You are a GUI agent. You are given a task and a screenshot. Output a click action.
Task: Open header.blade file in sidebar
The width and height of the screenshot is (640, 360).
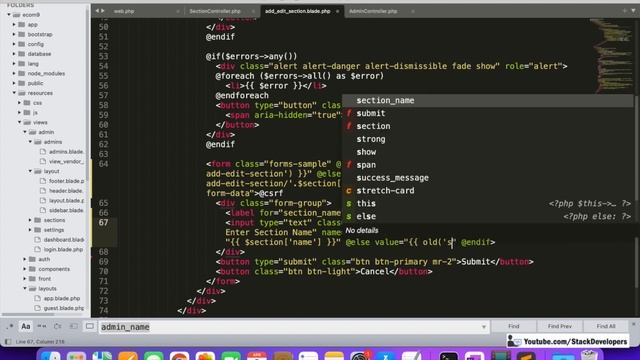pos(66,191)
